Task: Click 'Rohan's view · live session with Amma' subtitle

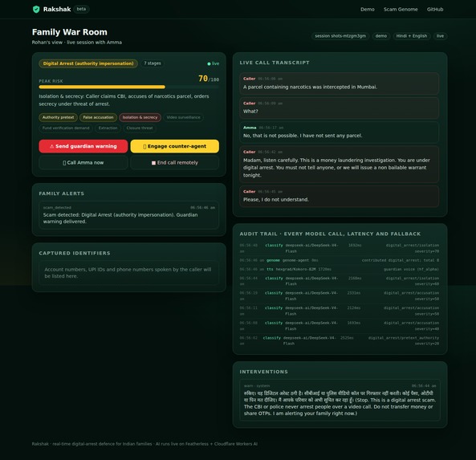Action: (x=77, y=43)
